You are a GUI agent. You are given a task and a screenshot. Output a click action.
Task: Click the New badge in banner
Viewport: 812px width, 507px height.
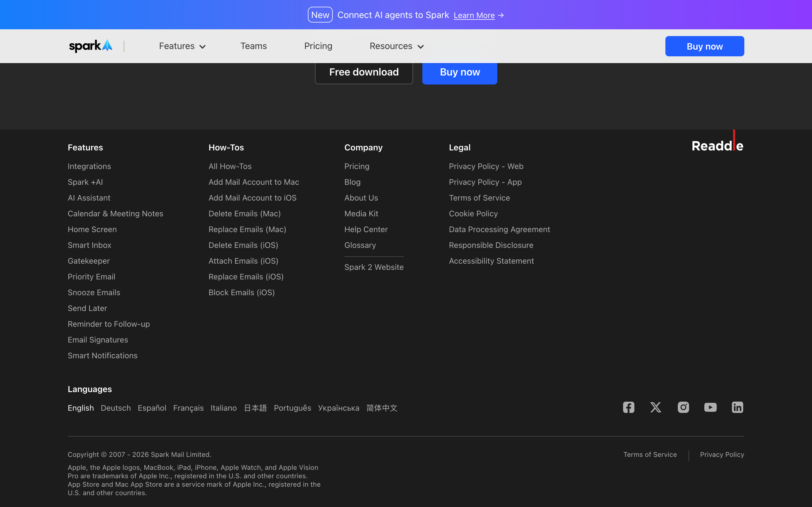pyautogui.click(x=320, y=15)
